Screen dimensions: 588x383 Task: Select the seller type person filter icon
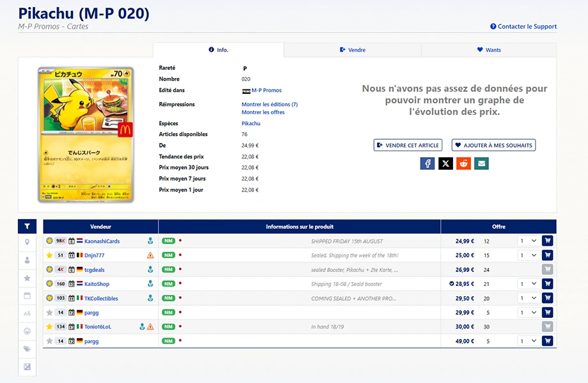click(27, 260)
